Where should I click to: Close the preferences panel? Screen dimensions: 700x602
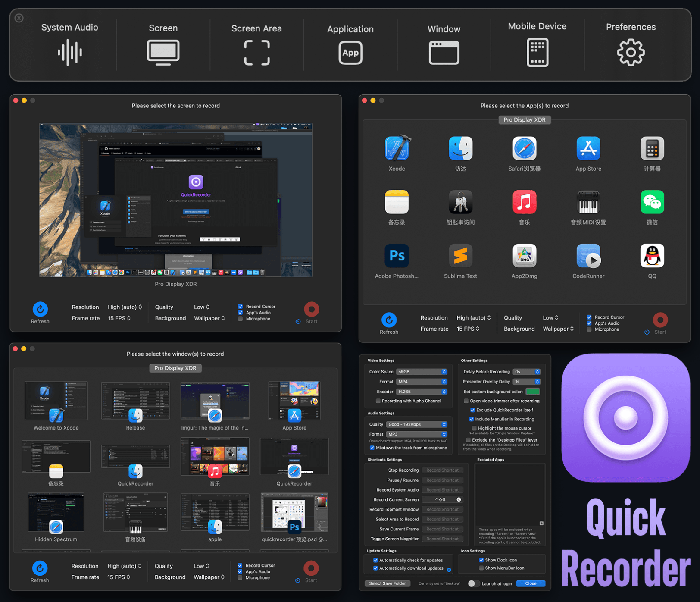(x=531, y=583)
